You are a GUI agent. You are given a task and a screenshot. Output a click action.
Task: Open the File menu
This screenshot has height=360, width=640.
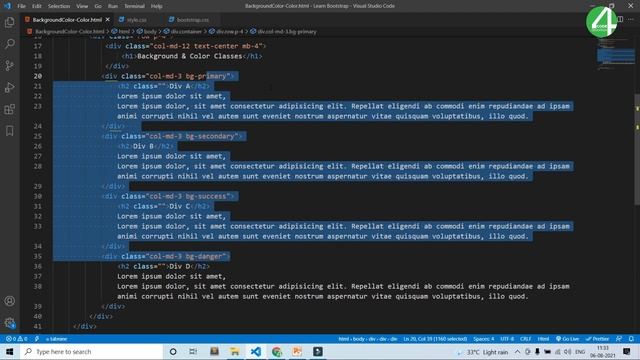21,6
